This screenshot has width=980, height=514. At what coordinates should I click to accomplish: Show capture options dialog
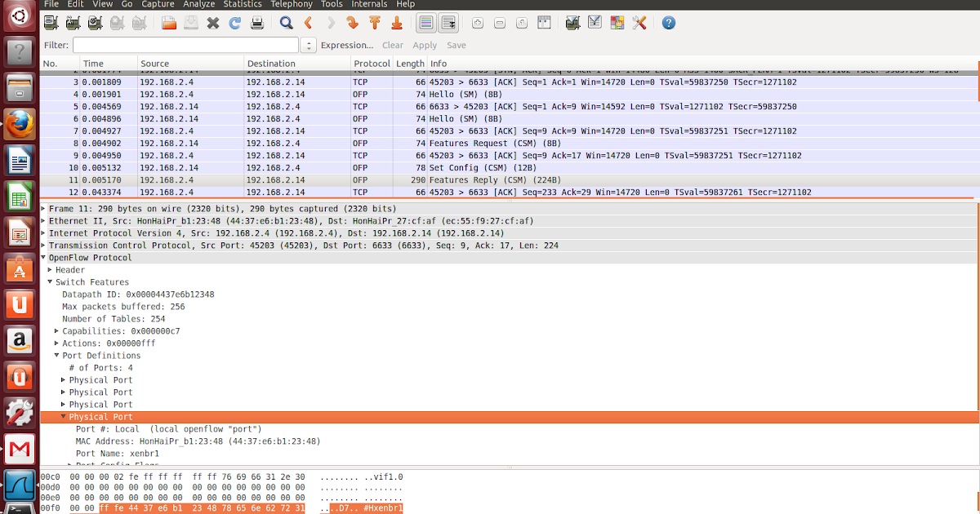(73, 23)
